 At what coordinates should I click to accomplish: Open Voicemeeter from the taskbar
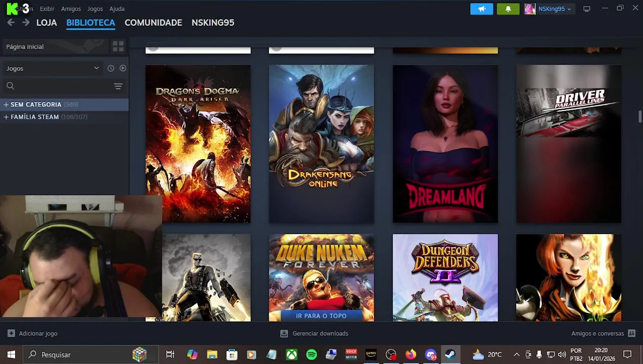coord(351,355)
